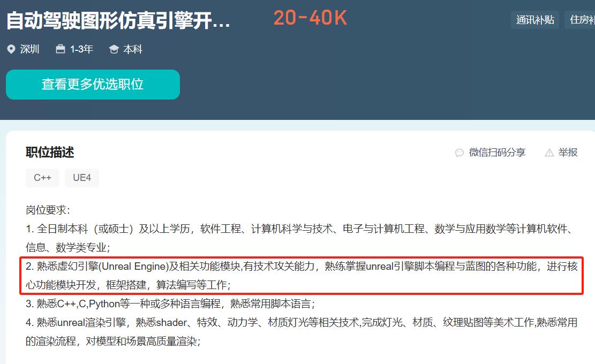
Task: Click the 本科 education requirement text
Action: (x=133, y=49)
